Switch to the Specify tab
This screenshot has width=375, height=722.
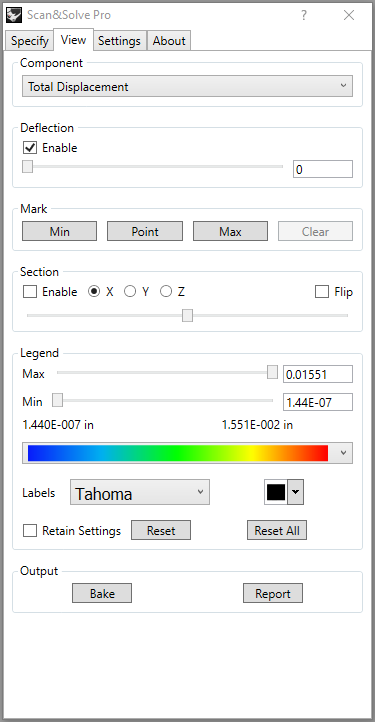[29, 41]
